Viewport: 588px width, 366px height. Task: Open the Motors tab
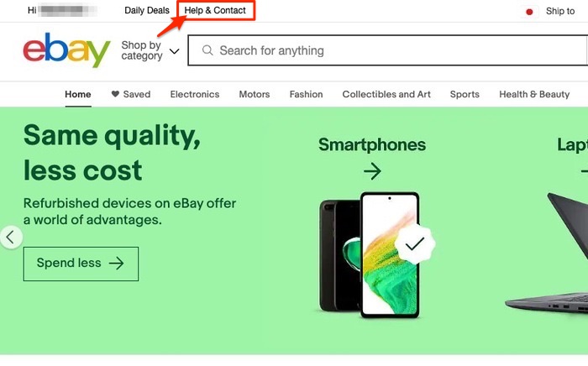pos(255,95)
